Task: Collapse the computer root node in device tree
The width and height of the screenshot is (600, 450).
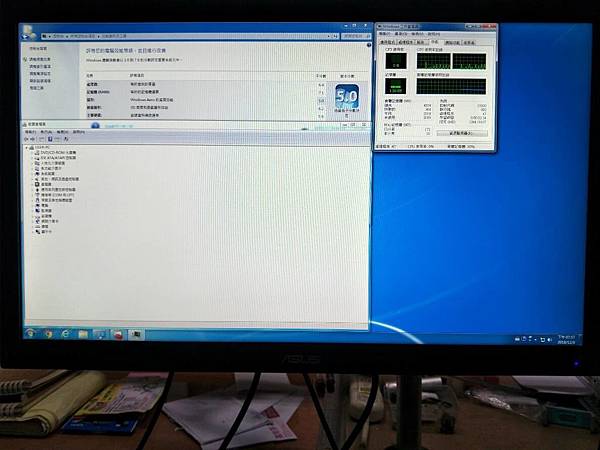Action: pyautogui.click(x=27, y=147)
